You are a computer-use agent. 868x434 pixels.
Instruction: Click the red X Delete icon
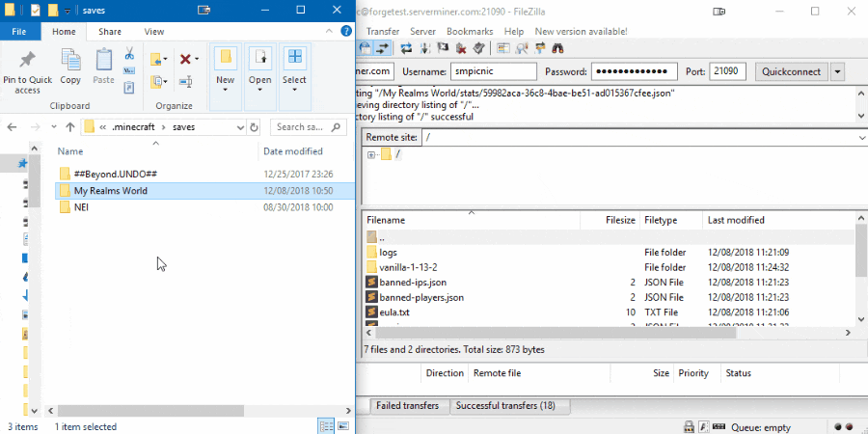(x=185, y=59)
